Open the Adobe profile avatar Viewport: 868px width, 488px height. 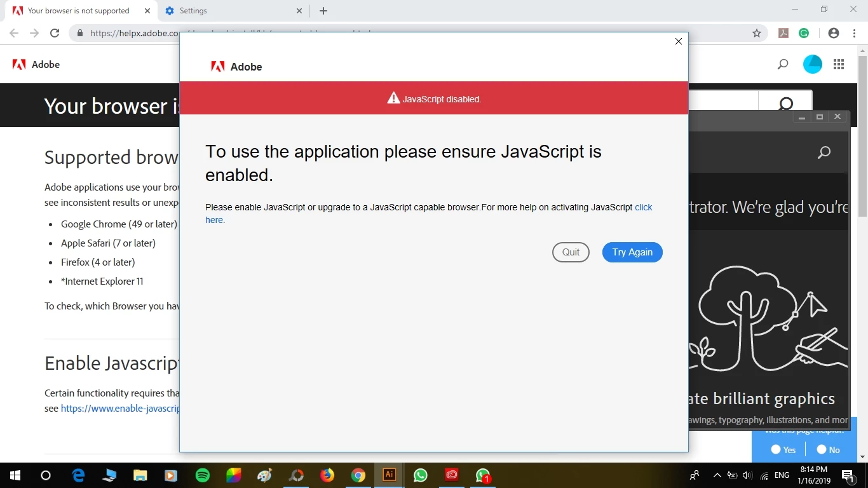click(x=813, y=64)
